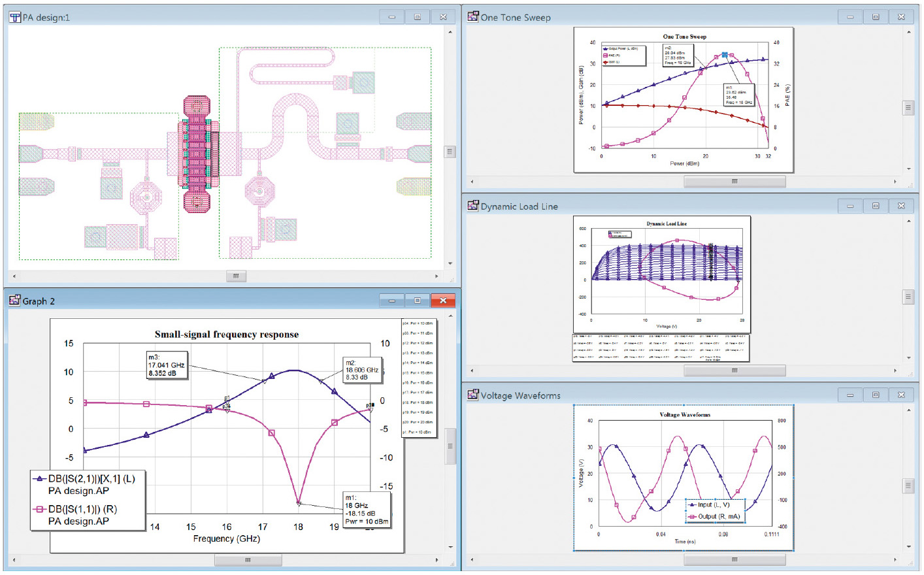The height and width of the screenshot is (575, 924).
Task: Click One Tone Sweep horizontal scrollbar thumb
Action: 734,181
